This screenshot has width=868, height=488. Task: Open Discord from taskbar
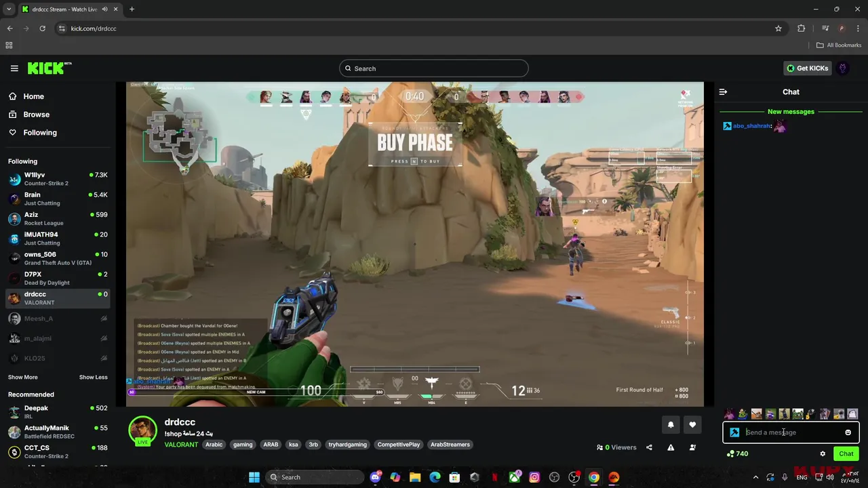pos(376,477)
